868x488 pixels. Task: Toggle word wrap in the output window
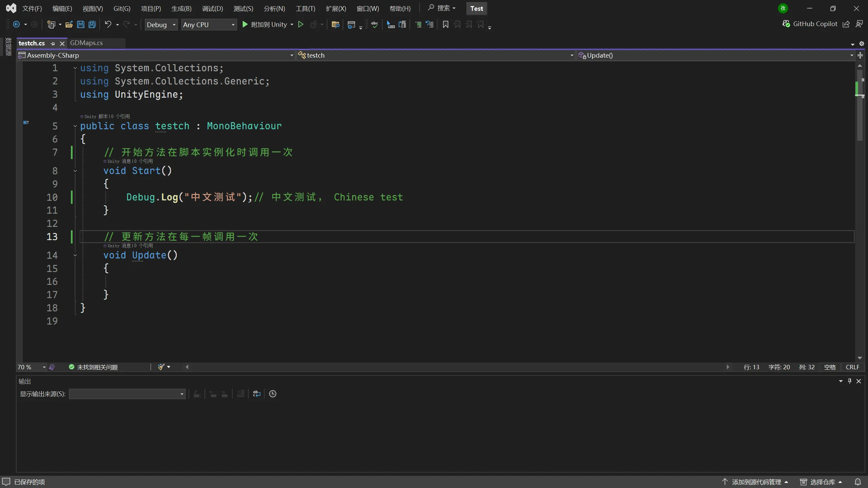click(256, 394)
